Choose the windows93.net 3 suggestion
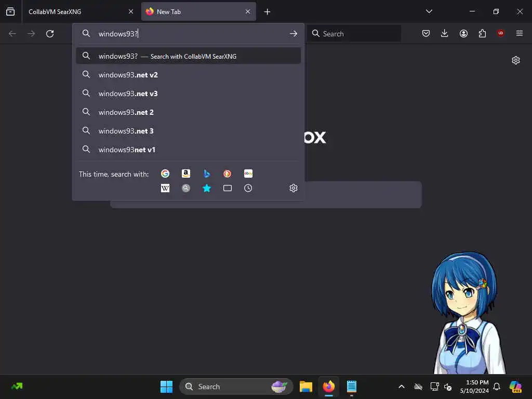This screenshot has height=399, width=532. click(188, 130)
